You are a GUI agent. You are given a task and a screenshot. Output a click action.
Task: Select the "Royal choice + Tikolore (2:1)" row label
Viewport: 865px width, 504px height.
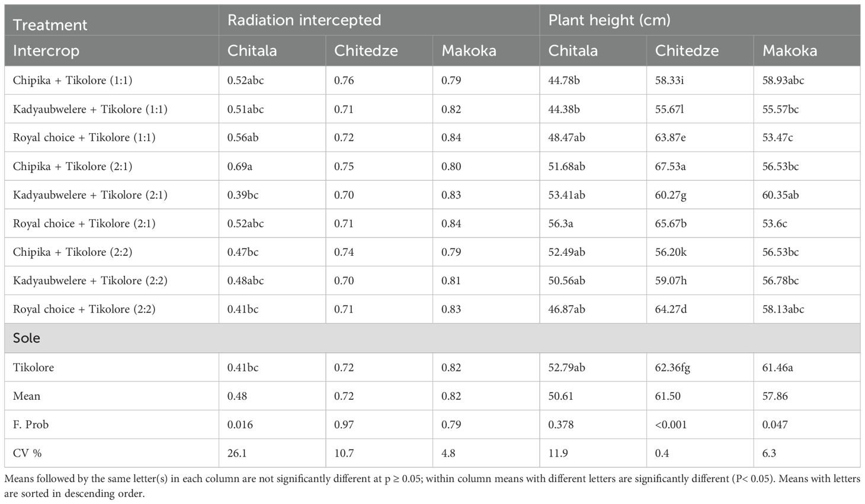pyautogui.click(x=84, y=224)
